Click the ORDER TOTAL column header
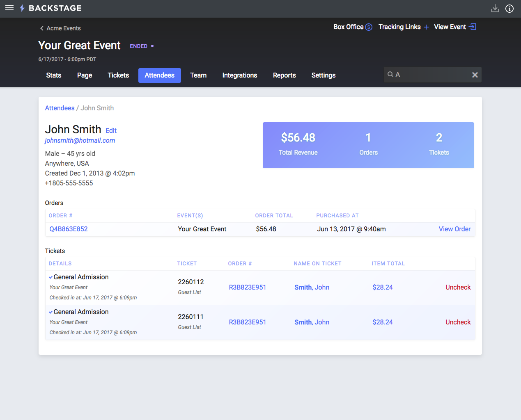The width and height of the screenshot is (521, 420). 274,216
